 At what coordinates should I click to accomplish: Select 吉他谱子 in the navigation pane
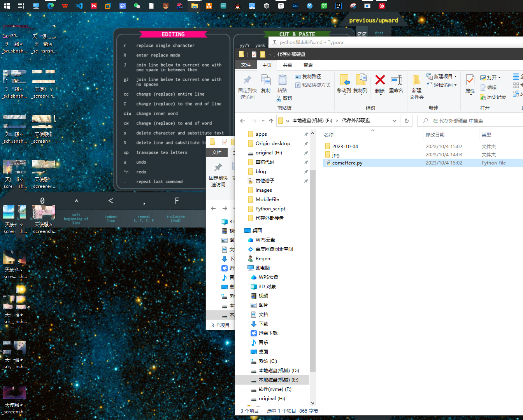265,181
